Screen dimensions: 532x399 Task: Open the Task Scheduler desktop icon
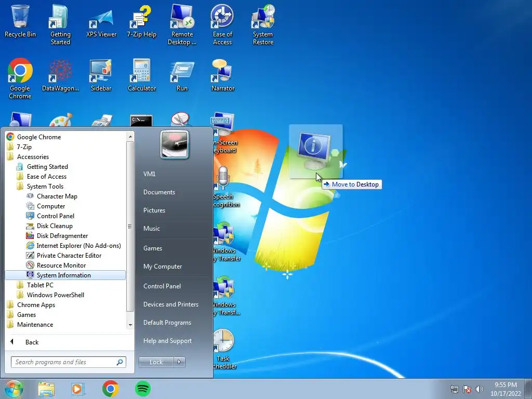point(224,349)
